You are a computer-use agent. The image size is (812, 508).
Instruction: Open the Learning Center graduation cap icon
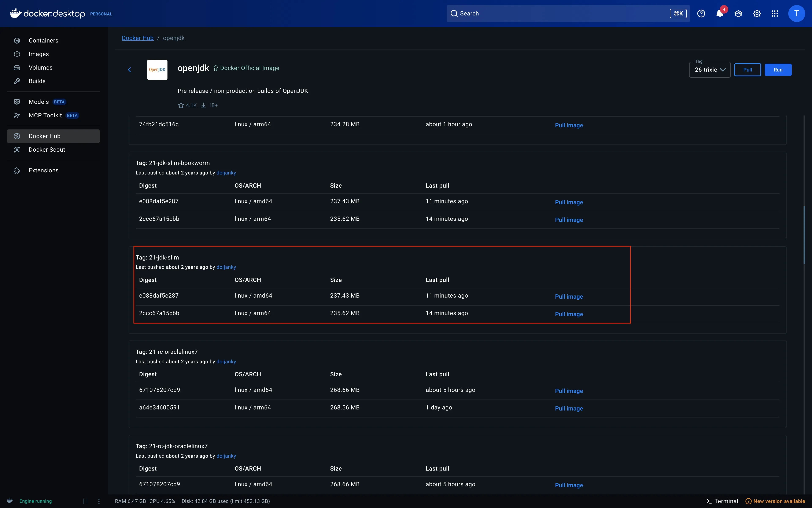[738, 14]
